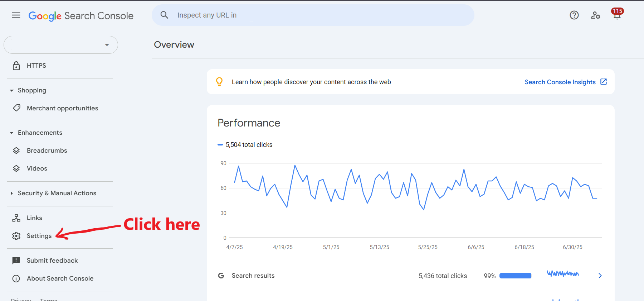Viewport: 644px width, 301px height.
Task: Click the Settings gear icon
Action: tap(16, 236)
